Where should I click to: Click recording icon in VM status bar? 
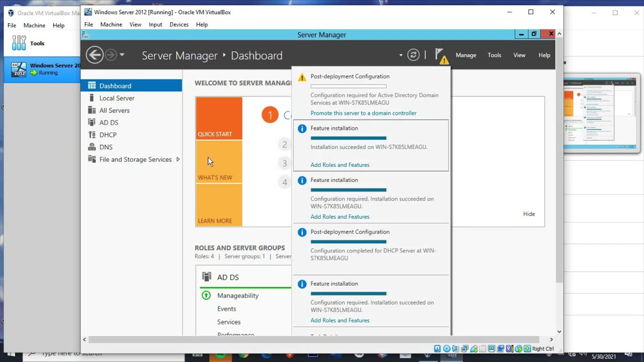pos(501,349)
